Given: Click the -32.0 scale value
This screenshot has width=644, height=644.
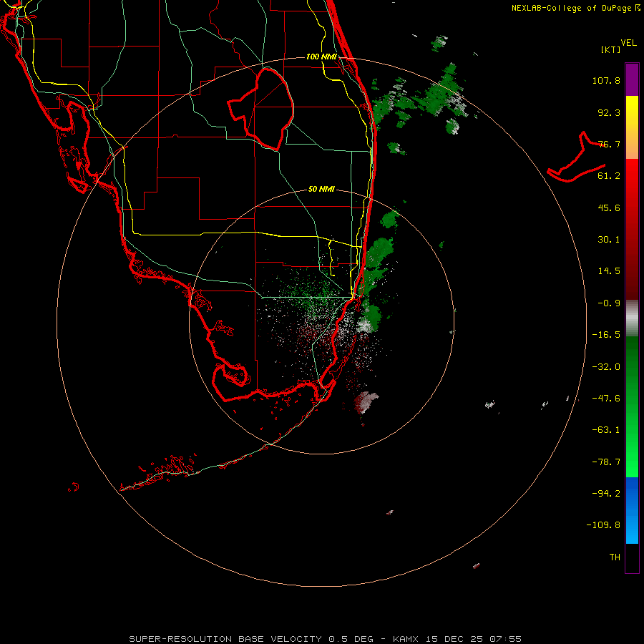Looking at the screenshot, I should [x=606, y=367].
